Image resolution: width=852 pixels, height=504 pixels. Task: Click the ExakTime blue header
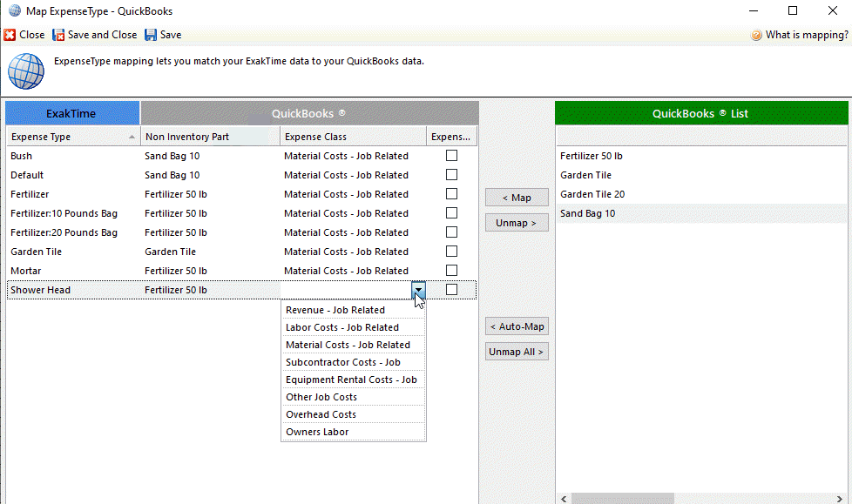(72, 113)
